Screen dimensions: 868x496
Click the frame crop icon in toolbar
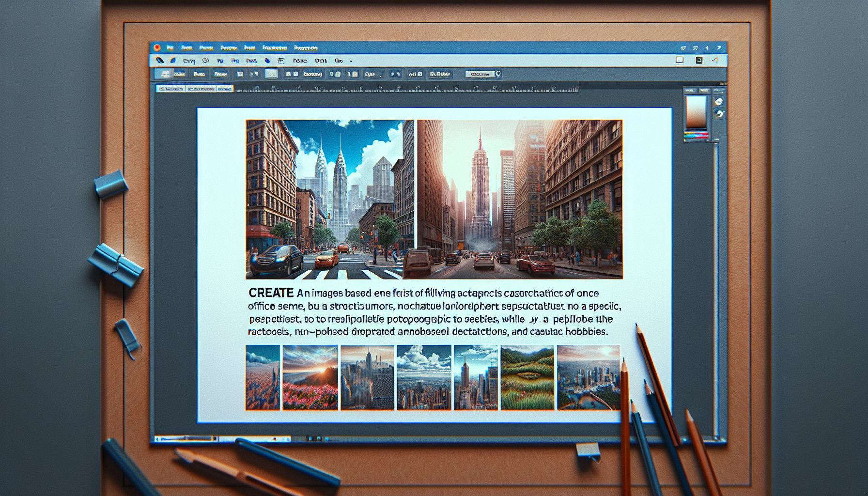pyautogui.click(x=281, y=61)
